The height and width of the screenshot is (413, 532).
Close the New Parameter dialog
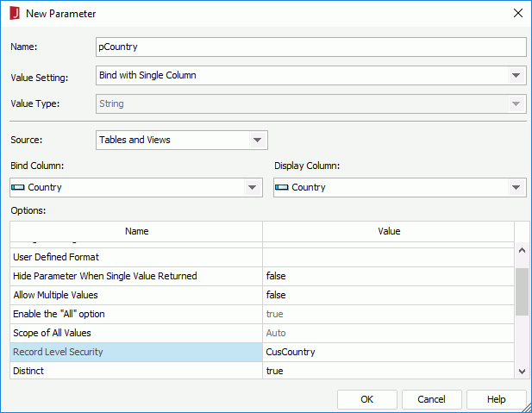tap(518, 13)
